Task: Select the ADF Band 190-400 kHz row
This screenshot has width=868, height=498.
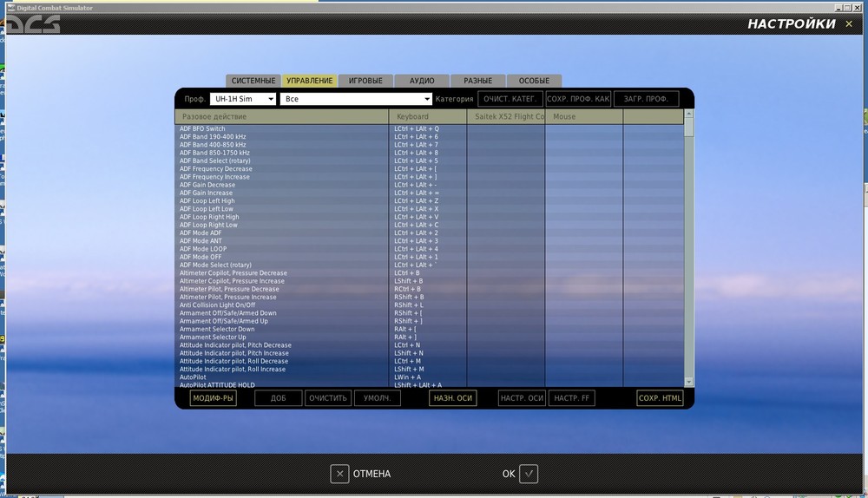Action: point(430,137)
